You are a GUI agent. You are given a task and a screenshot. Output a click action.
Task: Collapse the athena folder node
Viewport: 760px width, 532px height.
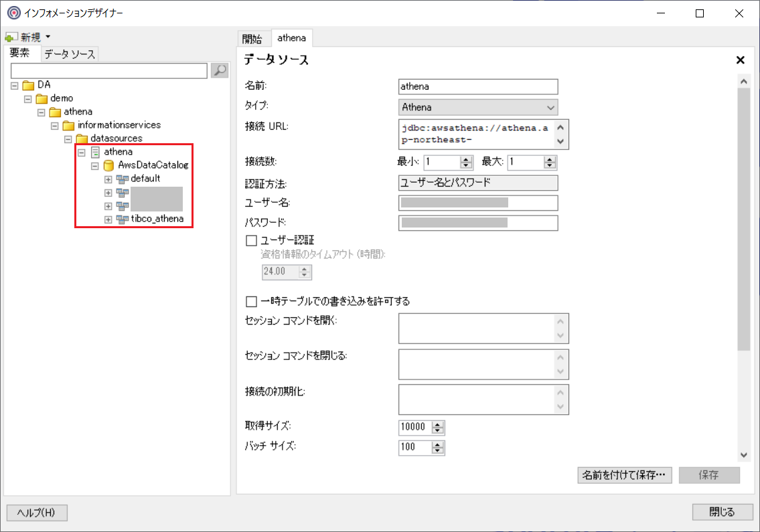coord(42,112)
